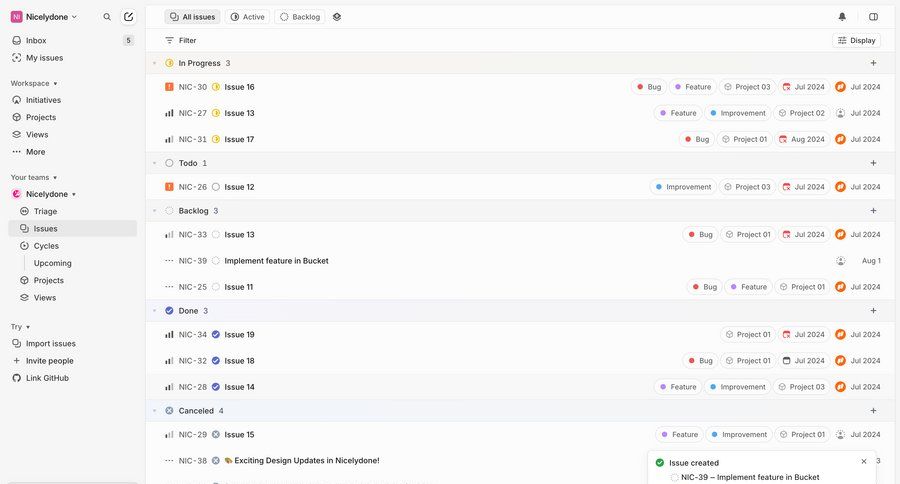Add an issue to the Todo group
The height and width of the screenshot is (484, 900).
pyautogui.click(x=873, y=163)
